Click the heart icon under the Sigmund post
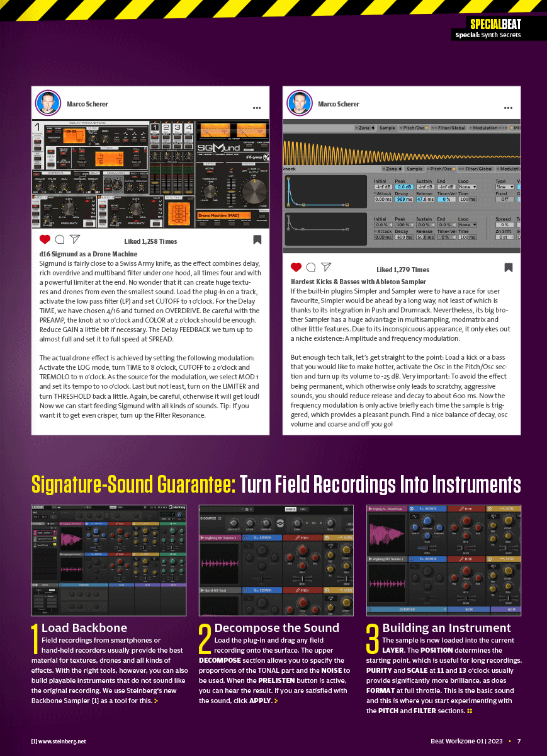 [x=45, y=239]
